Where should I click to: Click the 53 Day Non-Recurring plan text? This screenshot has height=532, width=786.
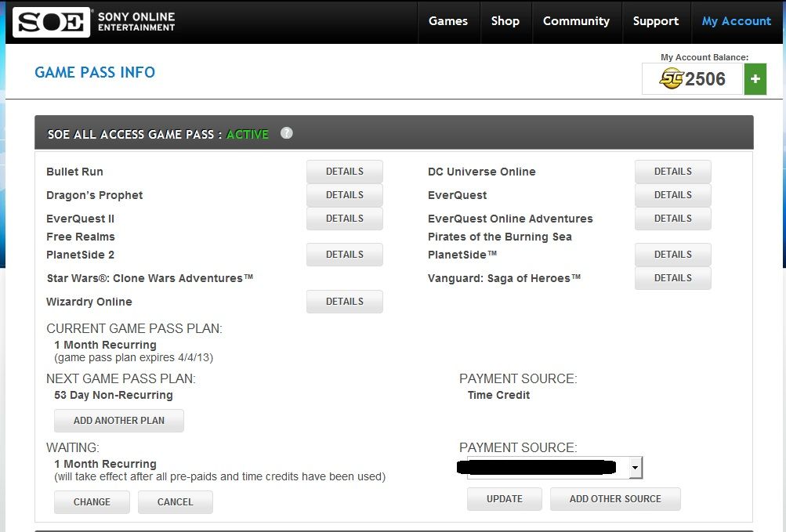(114, 395)
